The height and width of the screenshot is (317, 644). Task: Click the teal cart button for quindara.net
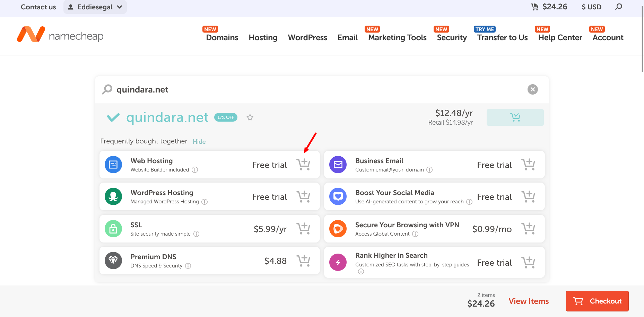[515, 117]
